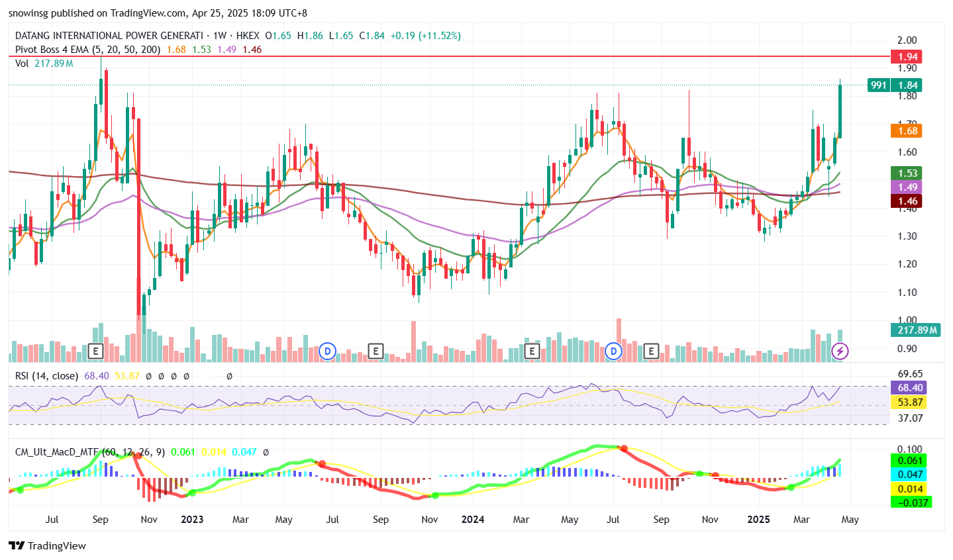Click the 1.30 level on price axis

(x=907, y=236)
